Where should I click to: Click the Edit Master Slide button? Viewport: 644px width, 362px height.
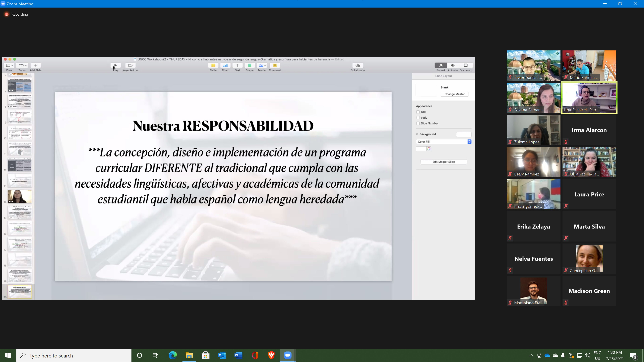pyautogui.click(x=443, y=162)
